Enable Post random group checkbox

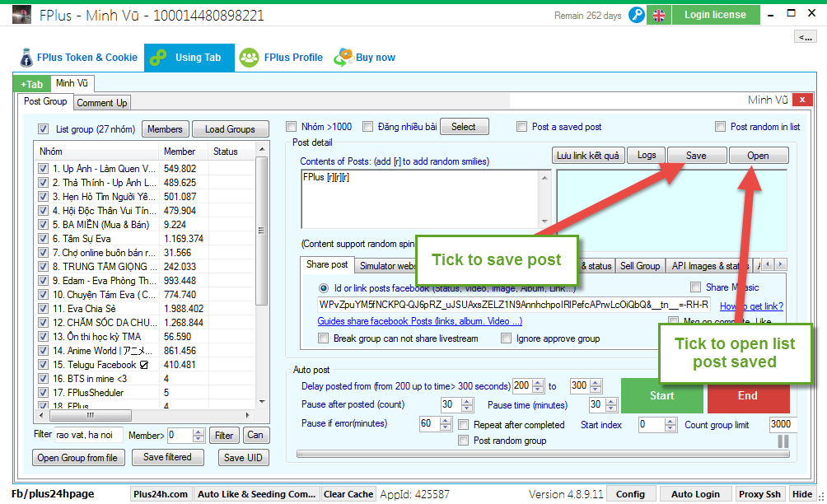tap(463, 441)
